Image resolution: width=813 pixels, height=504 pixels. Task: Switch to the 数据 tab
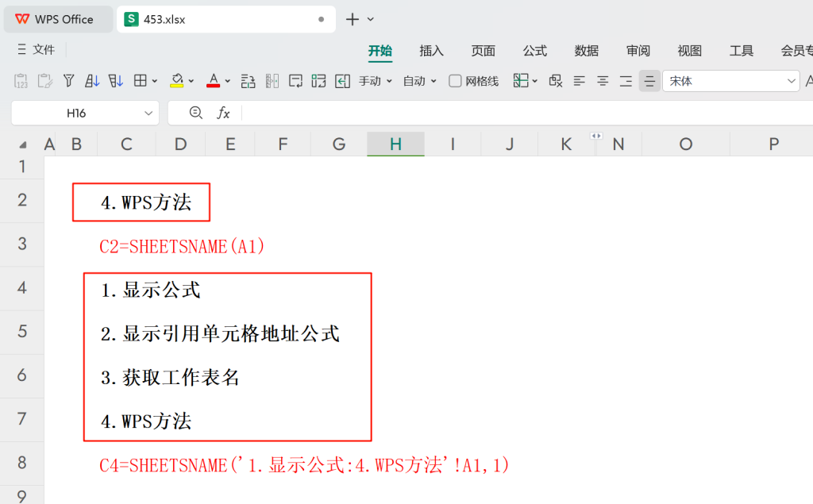[587, 51]
